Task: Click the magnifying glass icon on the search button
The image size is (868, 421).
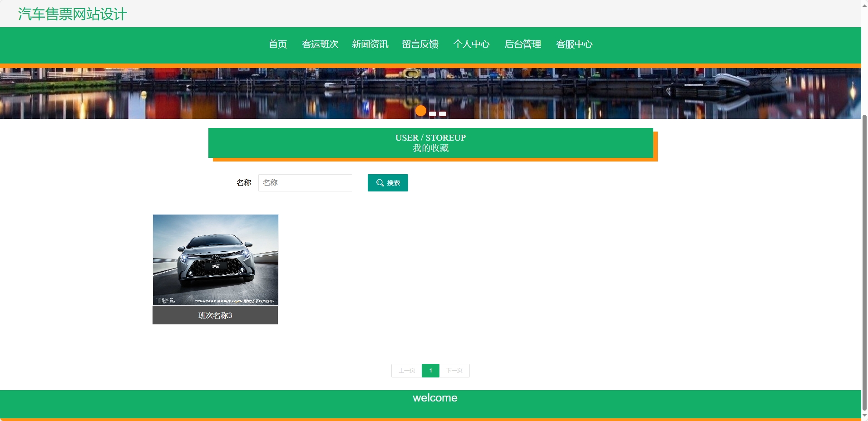Action: click(x=380, y=182)
